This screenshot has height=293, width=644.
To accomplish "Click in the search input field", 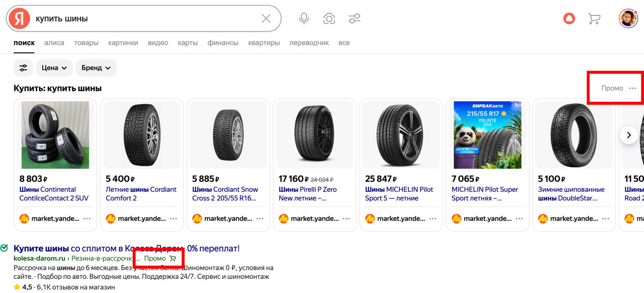I will tap(145, 18).
